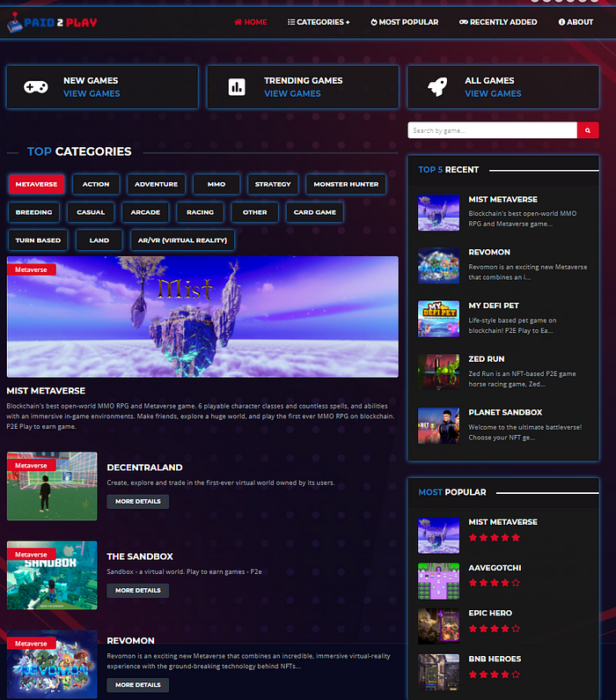Click the Mist Metaverse heading below the banner
Image resolution: width=616 pixels, height=700 pixels.
(x=46, y=391)
